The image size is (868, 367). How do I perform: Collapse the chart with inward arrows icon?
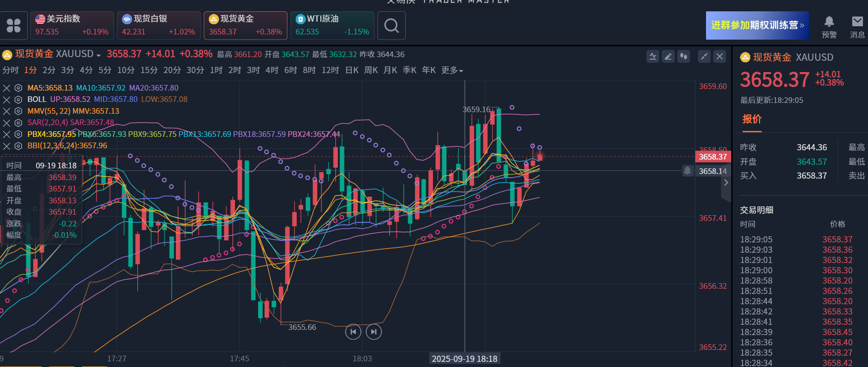pos(704,57)
